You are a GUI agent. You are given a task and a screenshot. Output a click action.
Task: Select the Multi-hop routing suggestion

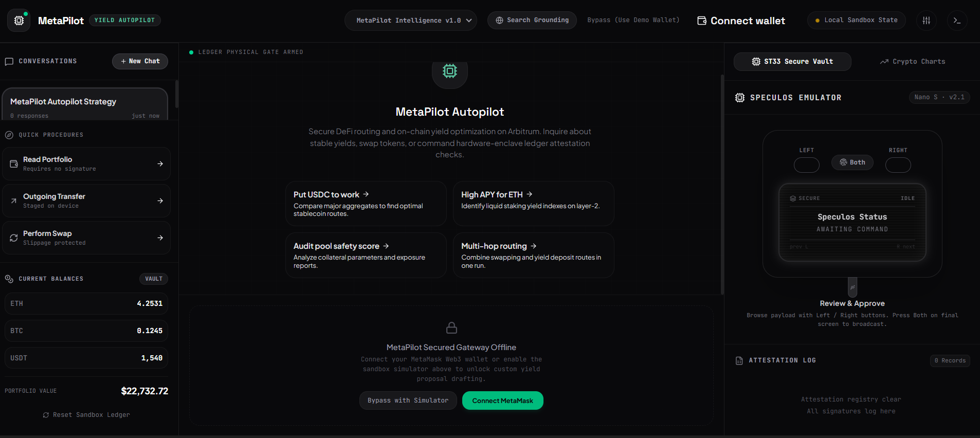coord(534,255)
